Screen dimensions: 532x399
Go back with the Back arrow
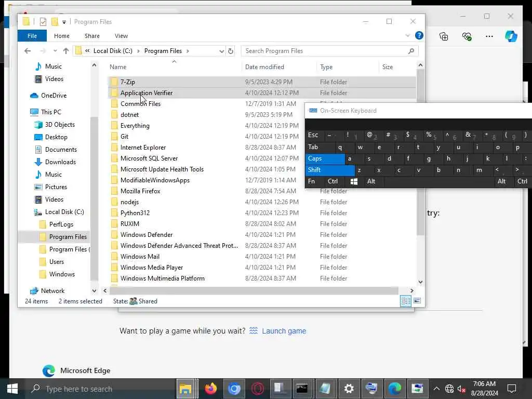tap(28, 51)
